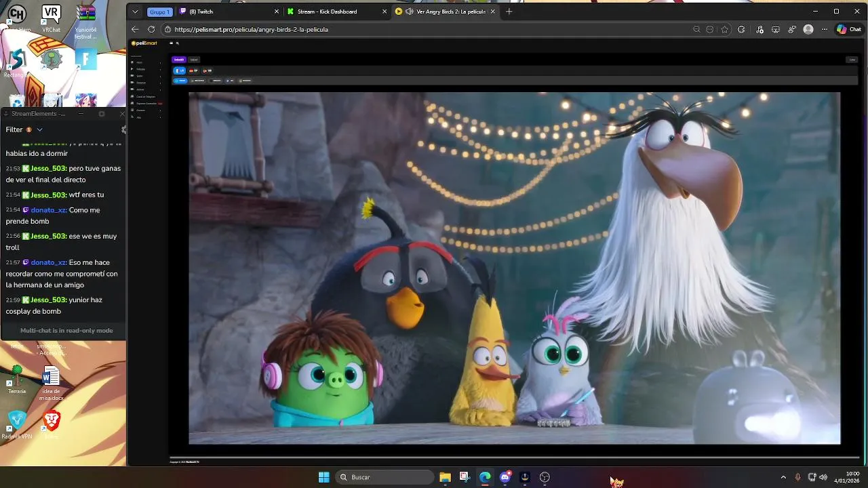The image size is (868, 488).
Task: Open Windows Start menu
Action: [324, 477]
